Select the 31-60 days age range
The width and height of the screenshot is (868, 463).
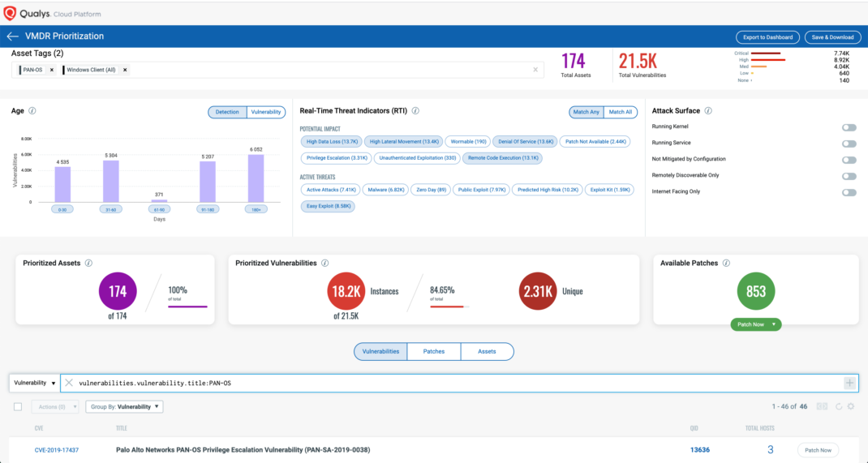click(x=110, y=209)
